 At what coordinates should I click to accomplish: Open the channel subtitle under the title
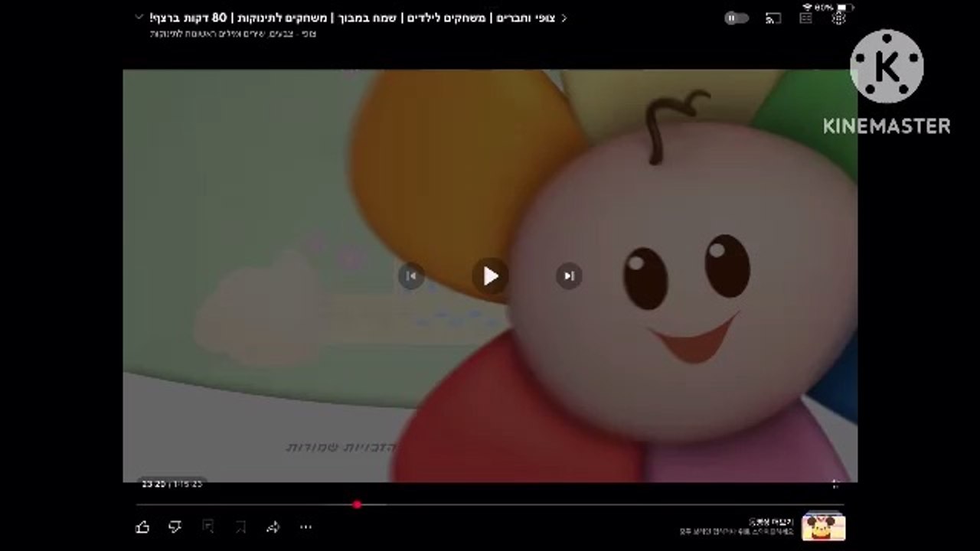(234, 34)
